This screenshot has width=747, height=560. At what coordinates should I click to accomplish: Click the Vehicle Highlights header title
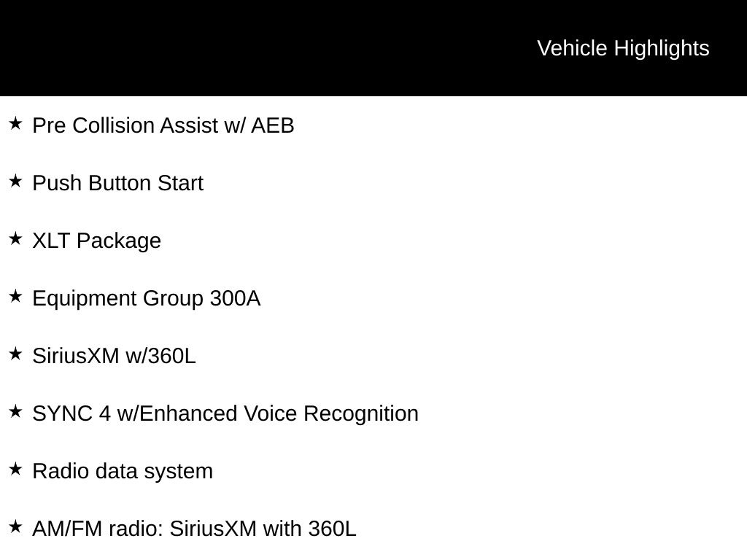click(623, 48)
